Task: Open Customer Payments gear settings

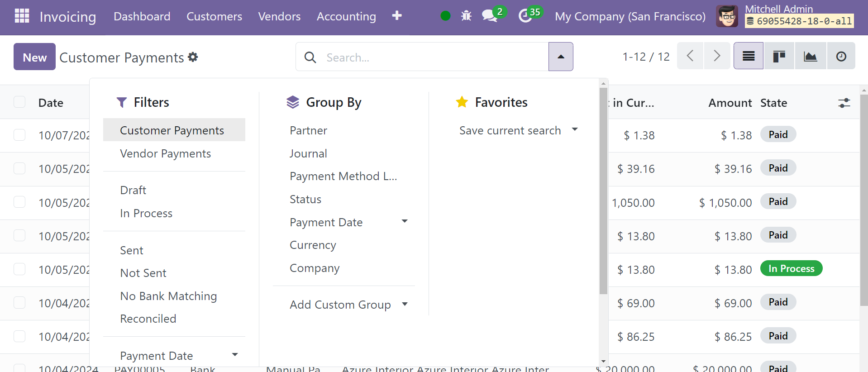Action: click(193, 57)
